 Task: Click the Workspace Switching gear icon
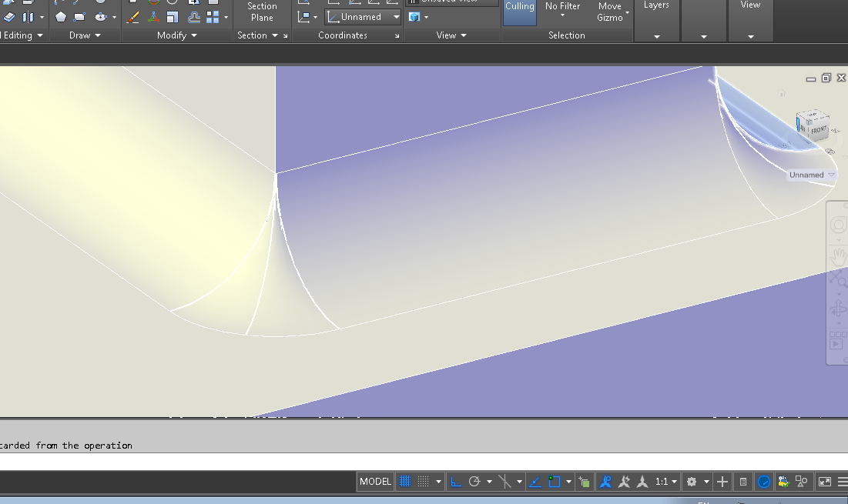pos(691,482)
